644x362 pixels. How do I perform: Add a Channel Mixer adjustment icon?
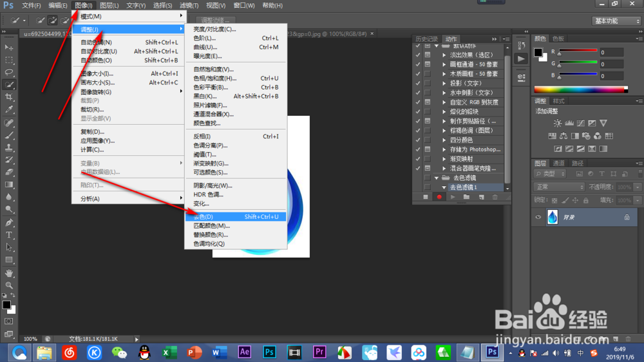tap(597, 136)
